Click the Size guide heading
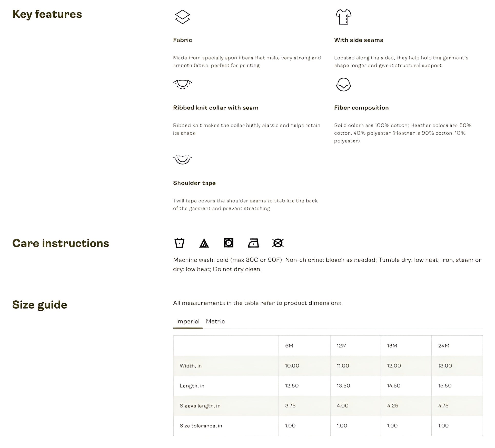This screenshot has height=448, width=495. coord(40,305)
